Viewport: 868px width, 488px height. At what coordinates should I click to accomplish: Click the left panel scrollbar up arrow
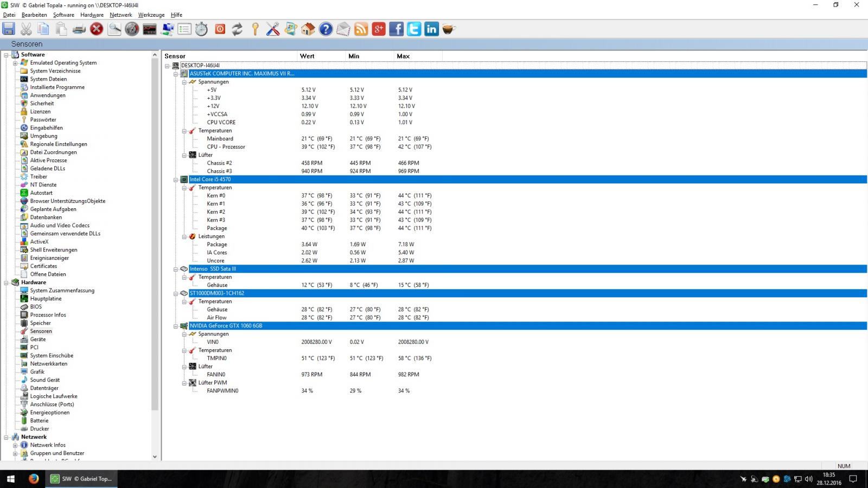(x=155, y=55)
